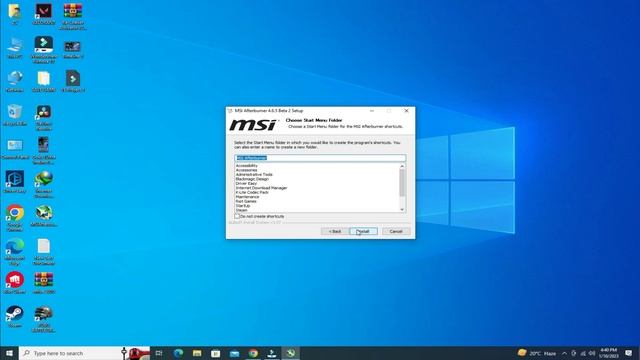Select the Riot Client desktop shortcut
This screenshot has height=360, width=640.
[15, 283]
